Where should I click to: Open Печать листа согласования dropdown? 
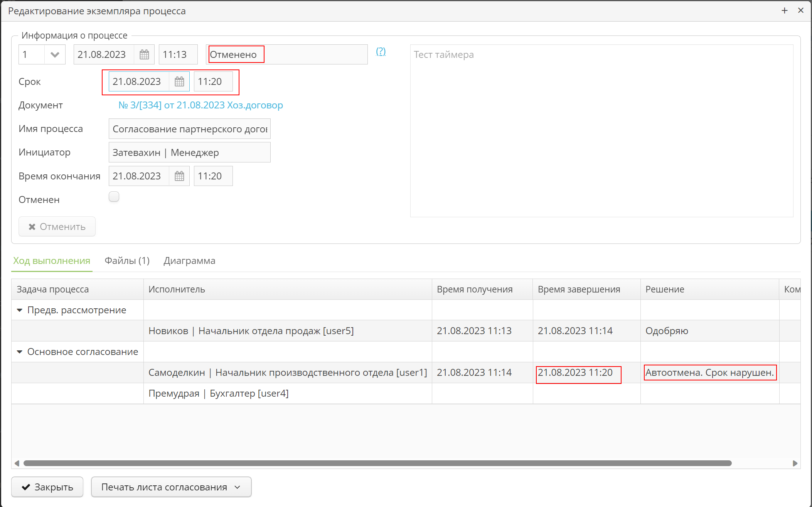tap(171, 487)
